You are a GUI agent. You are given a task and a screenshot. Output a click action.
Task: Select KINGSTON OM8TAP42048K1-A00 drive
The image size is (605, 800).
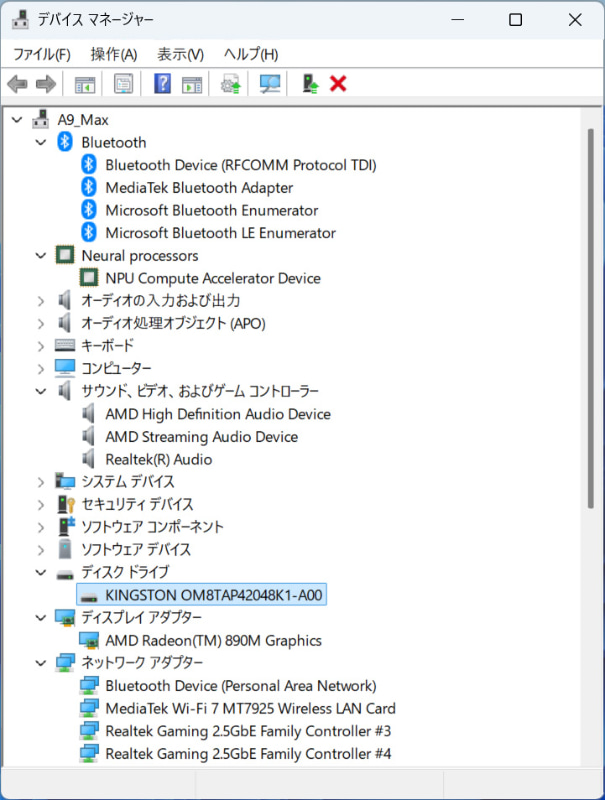[201, 595]
